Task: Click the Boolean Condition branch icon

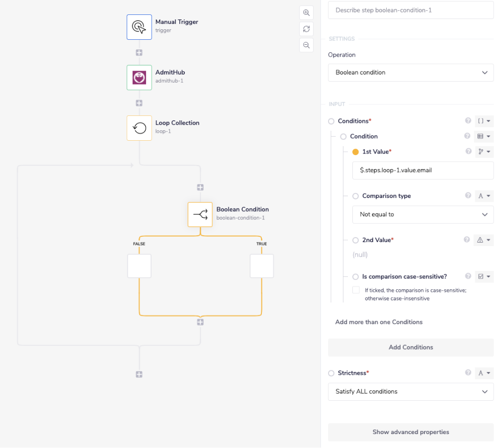Action: pyautogui.click(x=200, y=214)
